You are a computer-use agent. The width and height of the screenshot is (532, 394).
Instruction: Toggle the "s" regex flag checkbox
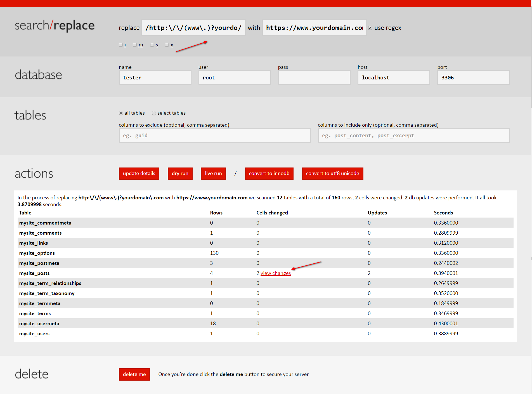152,45
